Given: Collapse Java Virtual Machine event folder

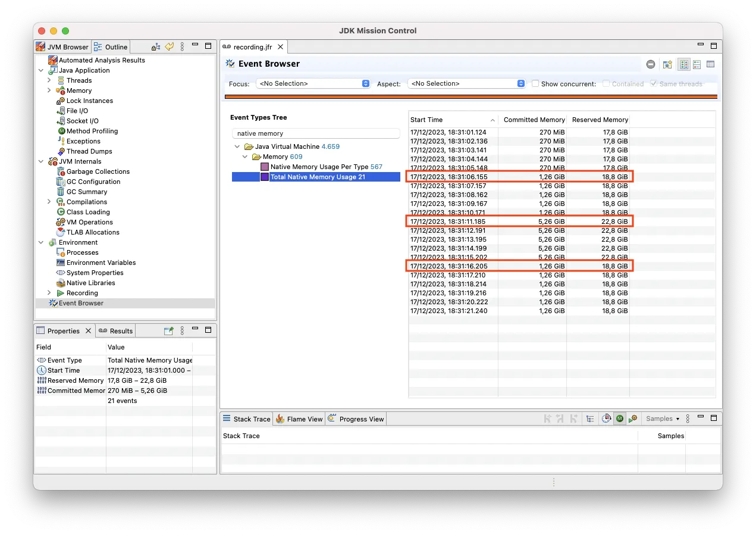Looking at the screenshot, I should point(237,146).
